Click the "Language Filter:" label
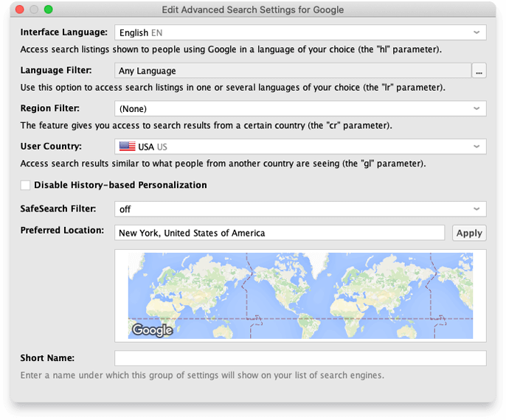This screenshot has height=420, width=506. pyautogui.click(x=56, y=70)
